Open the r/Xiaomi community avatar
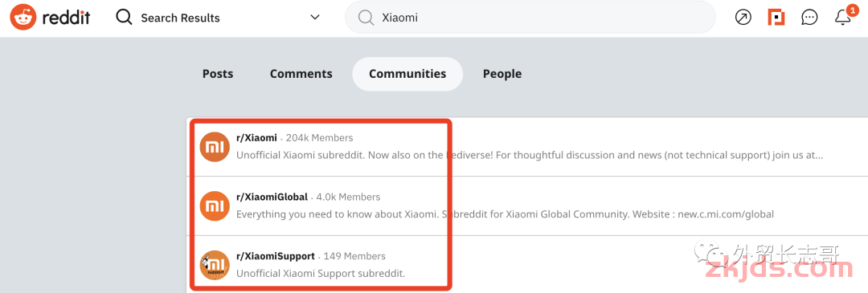 (x=215, y=147)
